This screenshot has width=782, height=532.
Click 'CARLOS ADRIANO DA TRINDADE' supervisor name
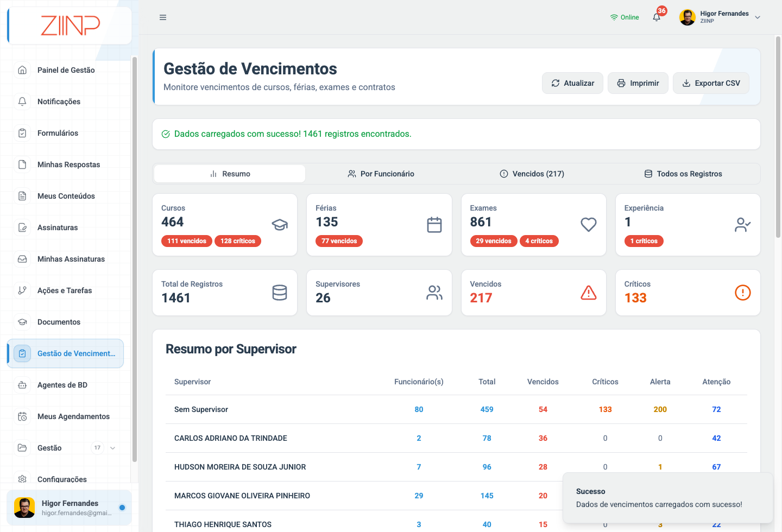(x=231, y=438)
